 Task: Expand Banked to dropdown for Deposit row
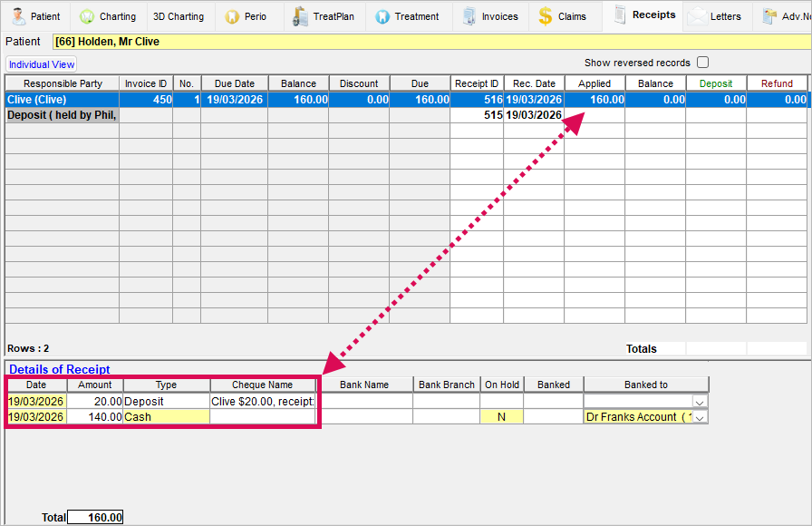(701, 401)
